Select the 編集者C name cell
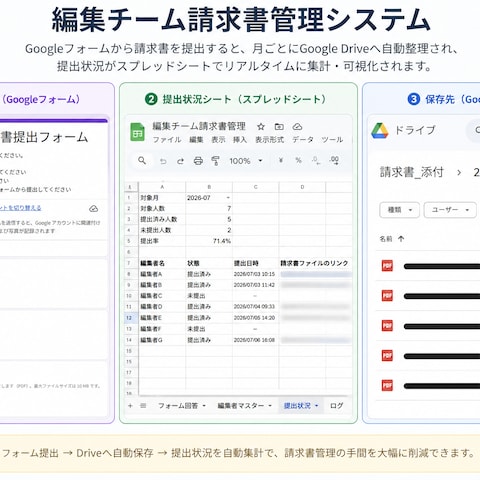The height and width of the screenshot is (480, 480). [x=162, y=296]
